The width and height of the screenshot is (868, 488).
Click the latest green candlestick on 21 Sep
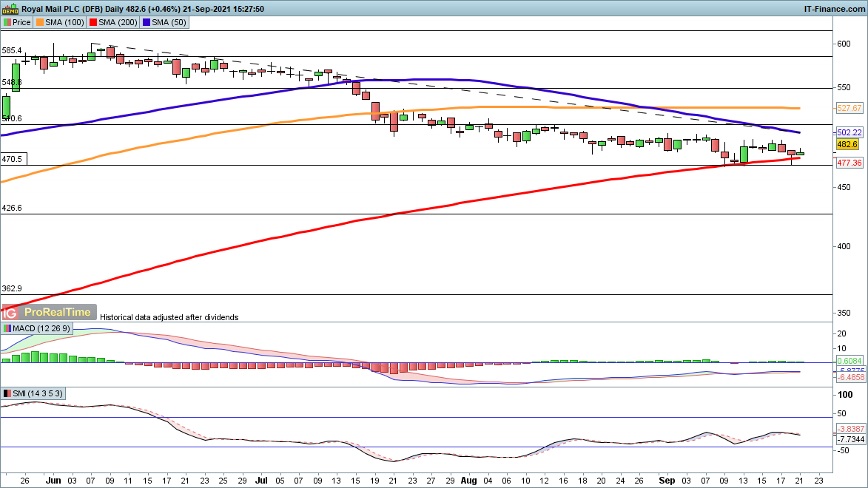(800, 153)
